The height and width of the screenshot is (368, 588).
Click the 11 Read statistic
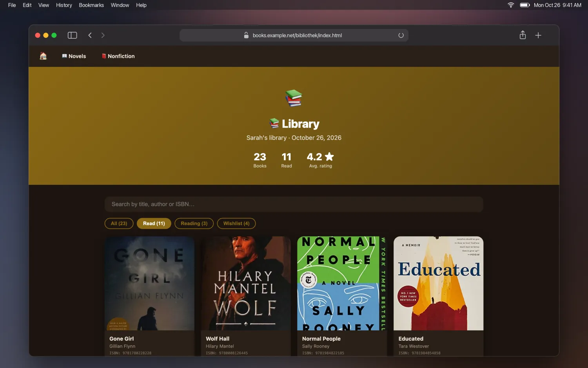(287, 160)
